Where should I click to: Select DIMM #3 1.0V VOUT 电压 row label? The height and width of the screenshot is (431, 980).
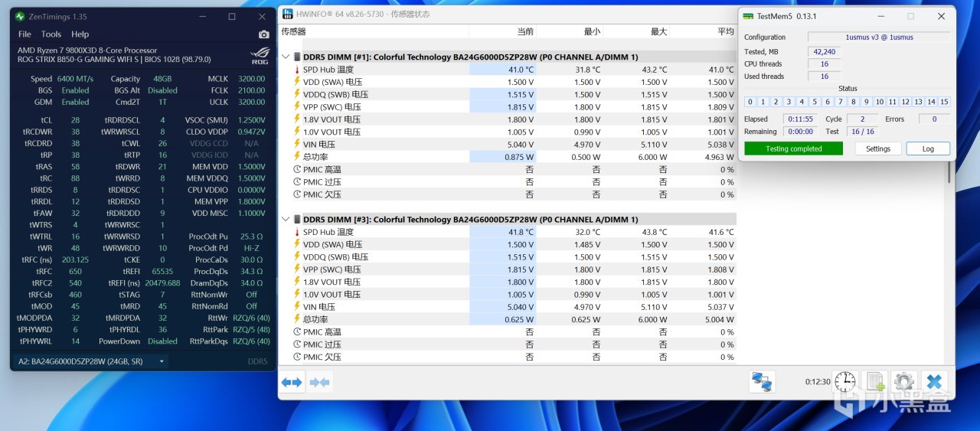pyautogui.click(x=332, y=295)
